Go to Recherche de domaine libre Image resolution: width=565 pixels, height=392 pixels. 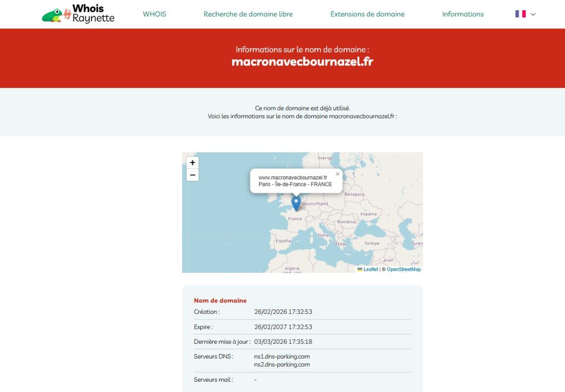[x=248, y=14]
